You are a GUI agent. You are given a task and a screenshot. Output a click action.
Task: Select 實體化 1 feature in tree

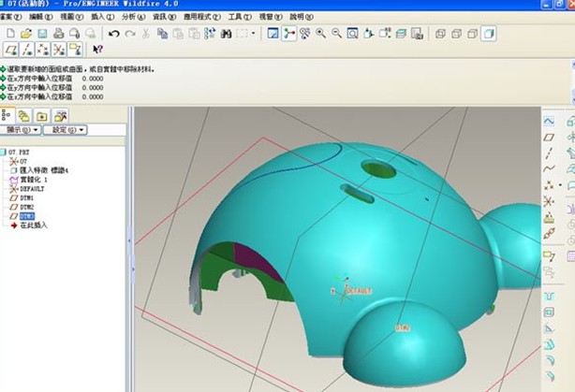[29, 180]
